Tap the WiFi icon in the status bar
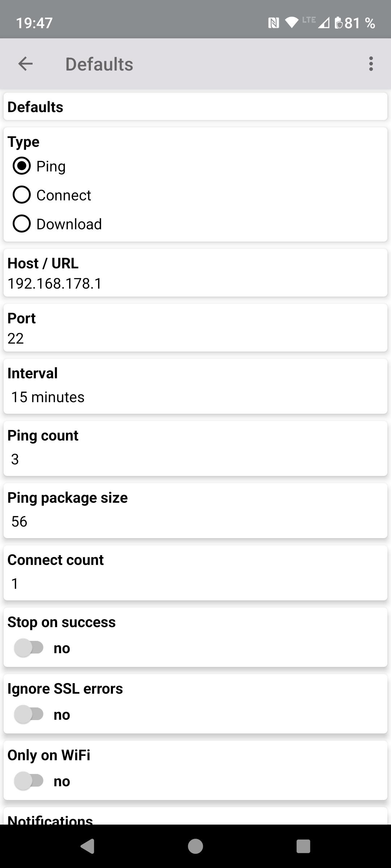The image size is (391, 868). pos(291,23)
